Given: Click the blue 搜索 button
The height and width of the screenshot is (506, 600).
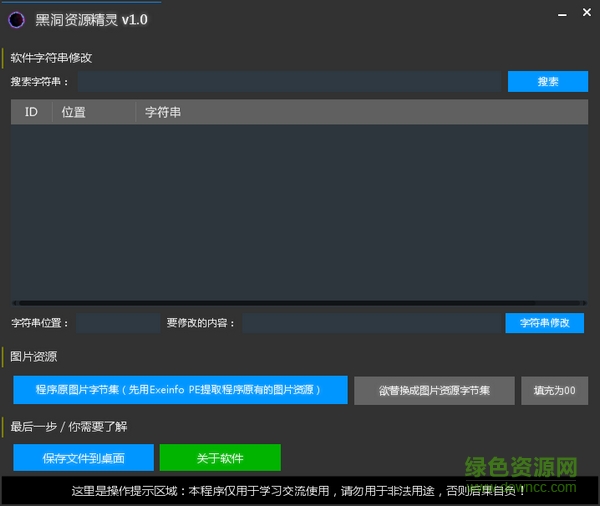Looking at the screenshot, I should point(548,82).
